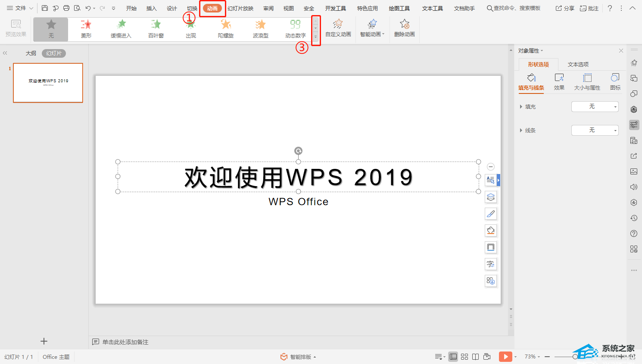Add a new slide with plus button
Image resolution: width=642 pixels, height=364 pixels.
pyautogui.click(x=44, y=341)
